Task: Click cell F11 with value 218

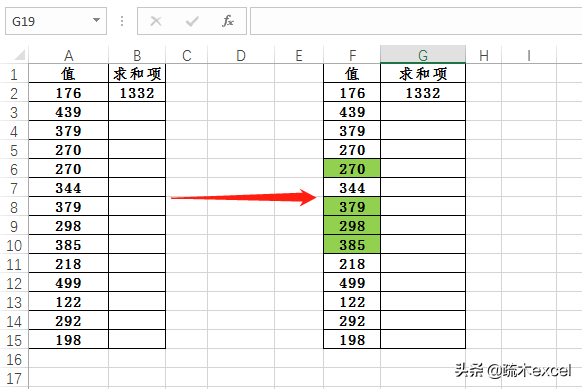Action: point(352,264)
